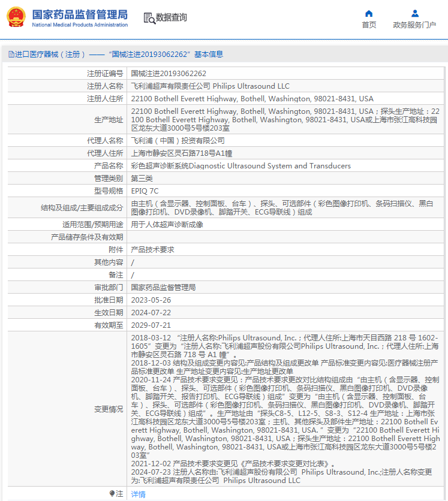Open 政务服务门户 via user icon
Screen dimensions: 448x501
415,13
